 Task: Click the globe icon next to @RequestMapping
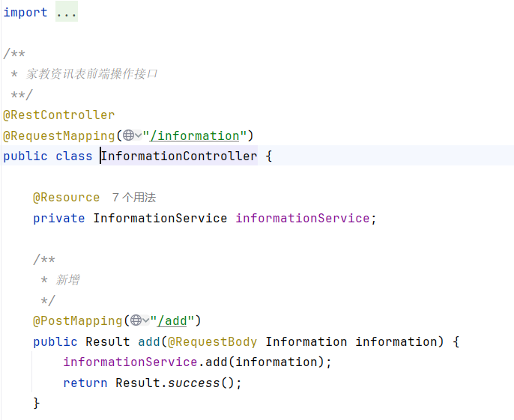[129, 136]
